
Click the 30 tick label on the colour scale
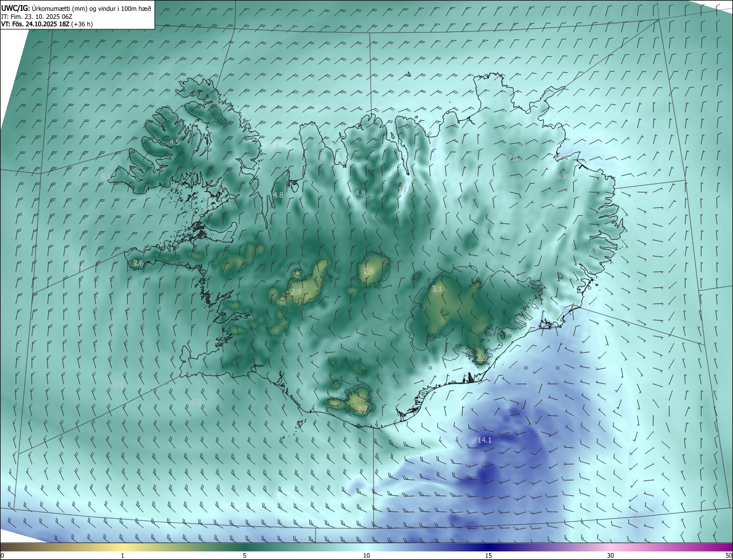pyautogui.click(x=610, y=555)
